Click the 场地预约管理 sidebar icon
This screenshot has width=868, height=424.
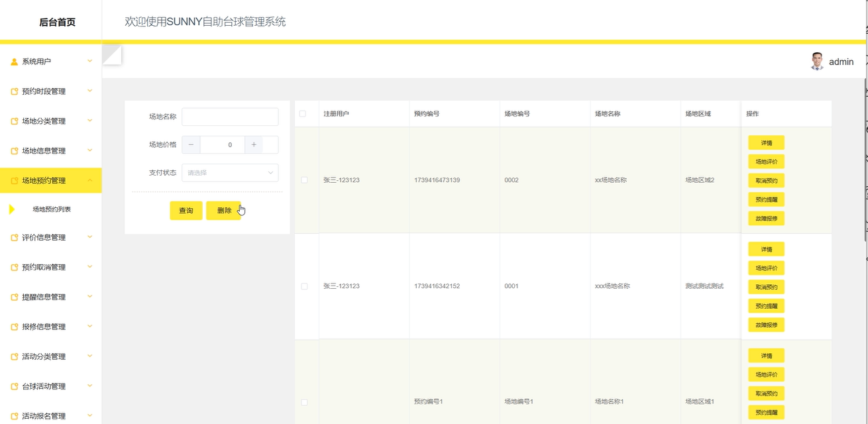[15, 181]
